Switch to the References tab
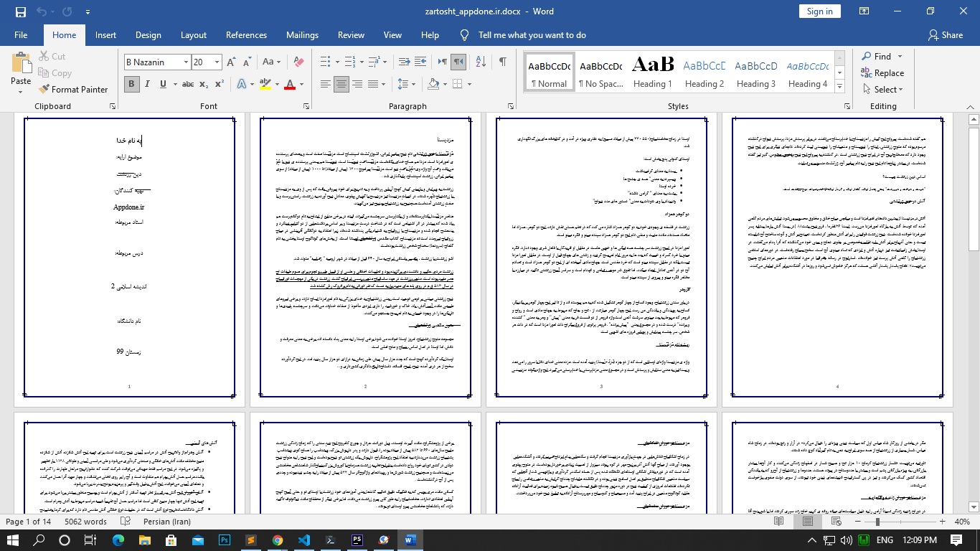 [x=246, y=35]
